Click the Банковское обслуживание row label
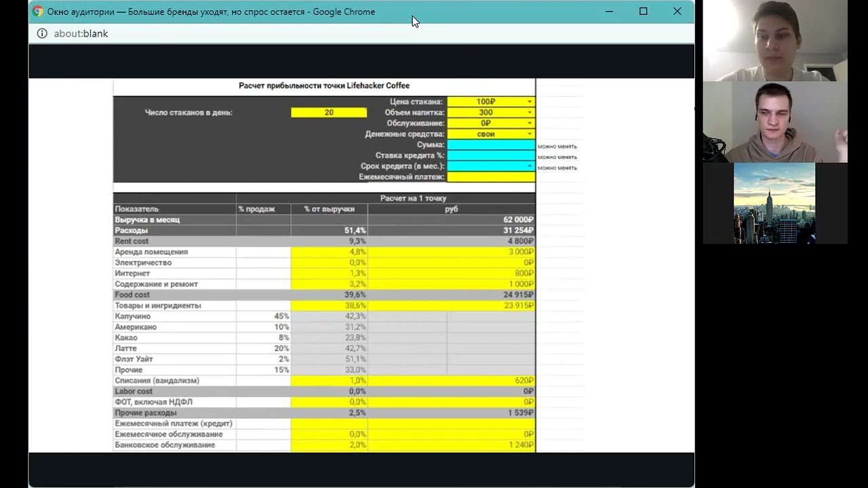 [x=165, y=445]
